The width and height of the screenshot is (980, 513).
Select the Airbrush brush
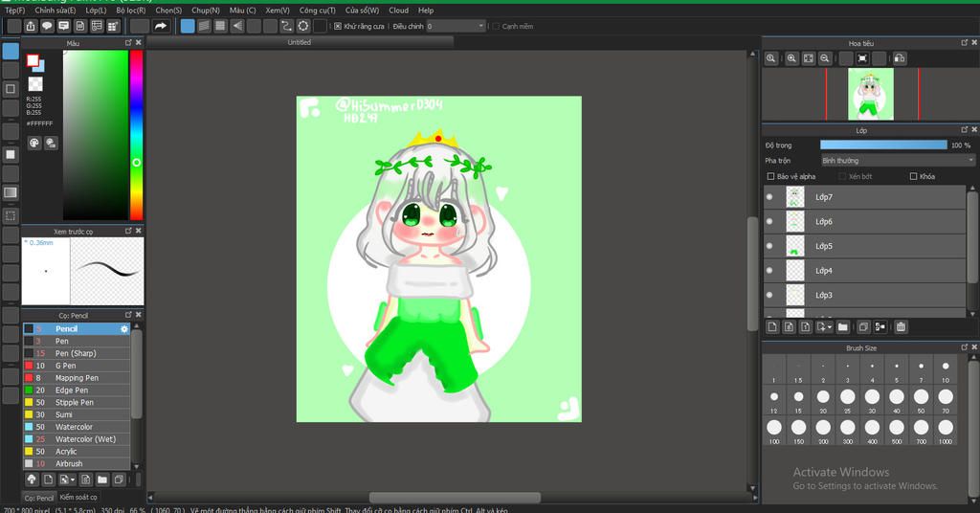77,463
